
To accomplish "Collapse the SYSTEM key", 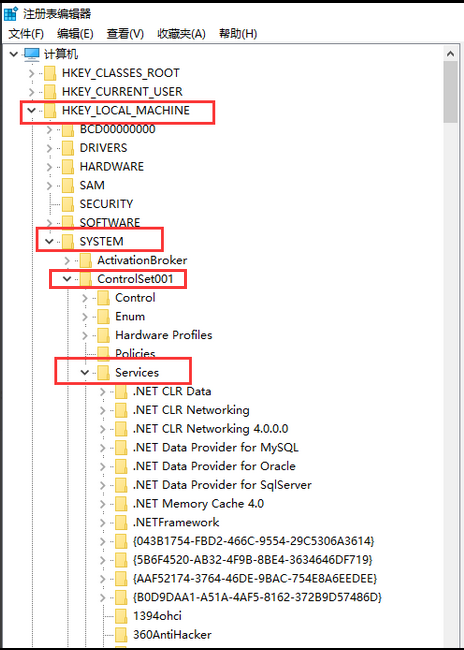I will [x=49, y=241].
